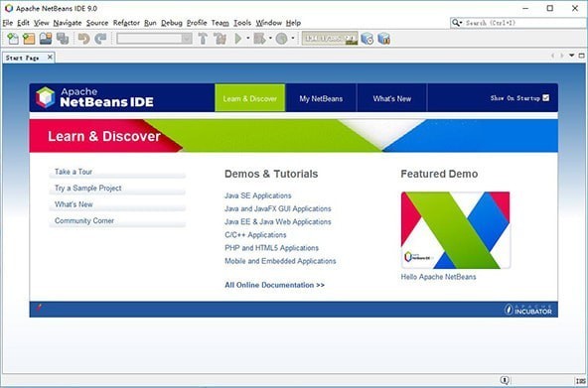The height and width of the screenshot is (388, 588).
Task: Open the Java SE Applications tutorial link
Action: pyautogui.click(x=257, y=195)
